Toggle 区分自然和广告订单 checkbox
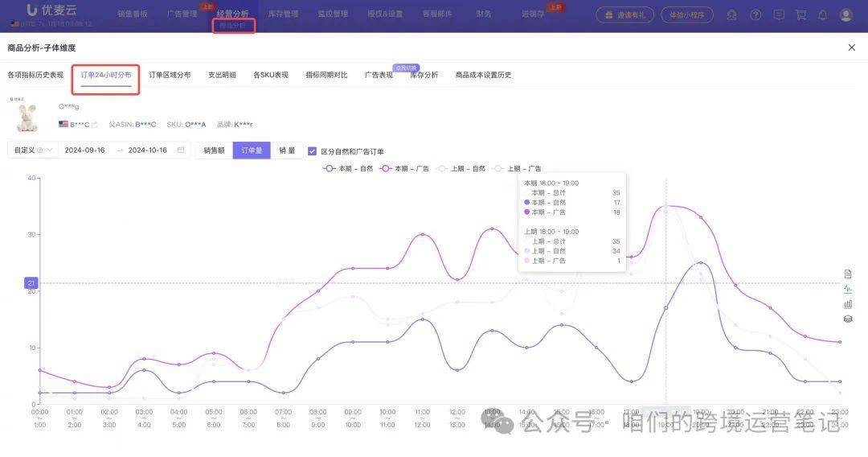 (312, 151)
